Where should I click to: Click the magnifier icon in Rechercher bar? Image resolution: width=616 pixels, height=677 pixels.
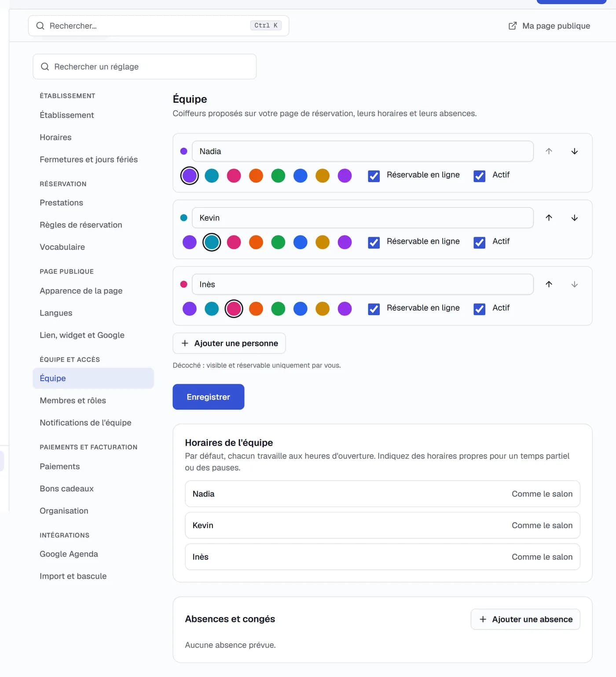click(40, 26)
